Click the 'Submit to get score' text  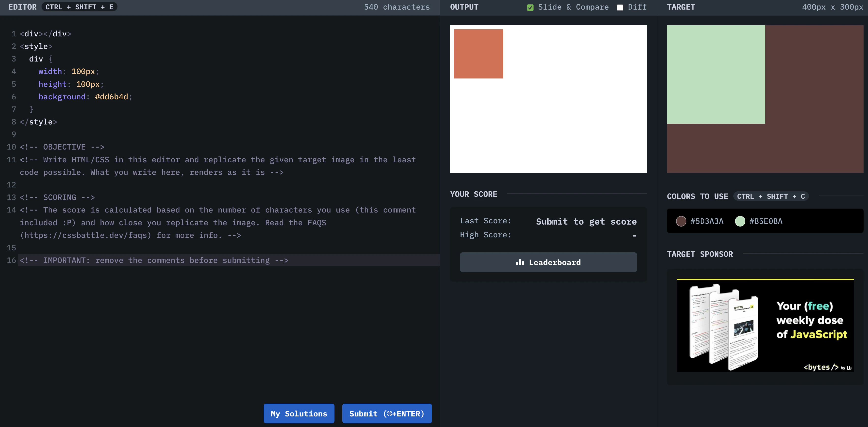(586, 222)
